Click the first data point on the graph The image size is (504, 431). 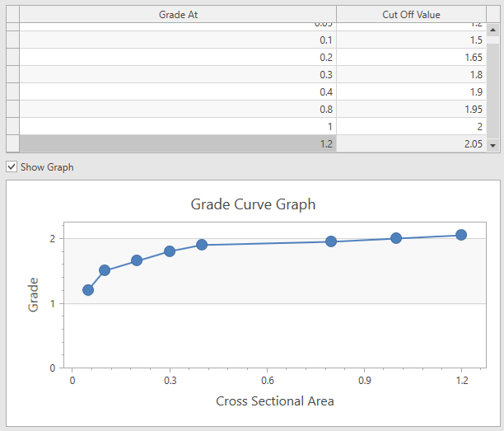[x=88, y=290]
